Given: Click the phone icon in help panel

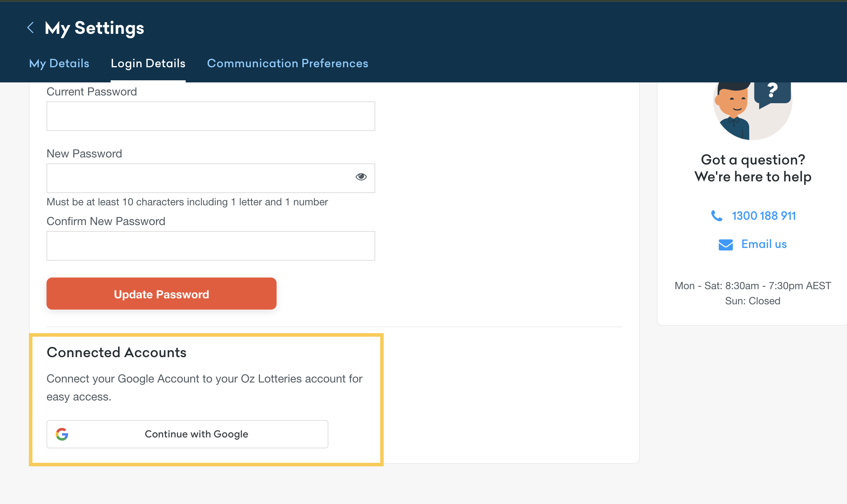Looking at the screenshot, I should pos(717,216).
